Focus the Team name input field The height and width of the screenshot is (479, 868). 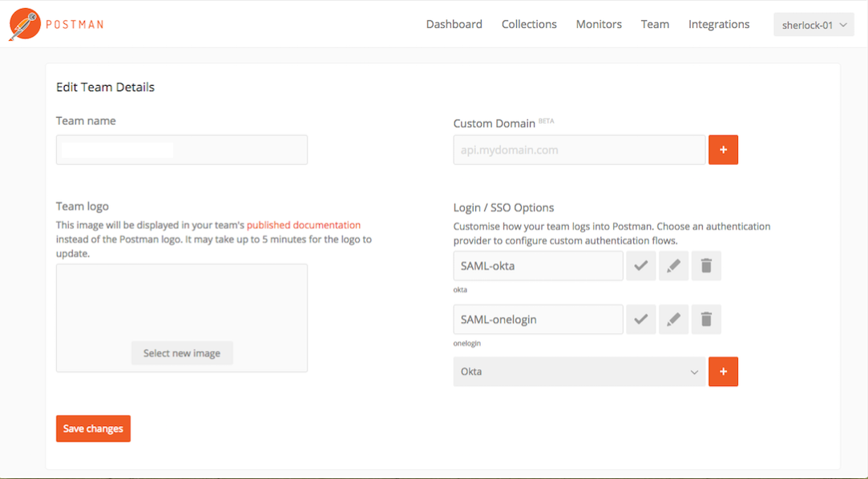click(x=182, y=150)
